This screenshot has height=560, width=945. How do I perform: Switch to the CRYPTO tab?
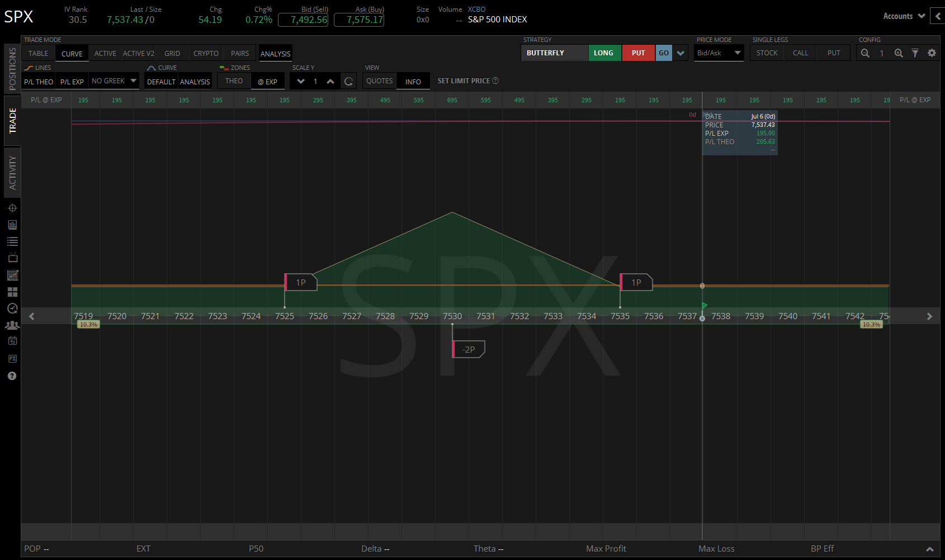(206, 54)
